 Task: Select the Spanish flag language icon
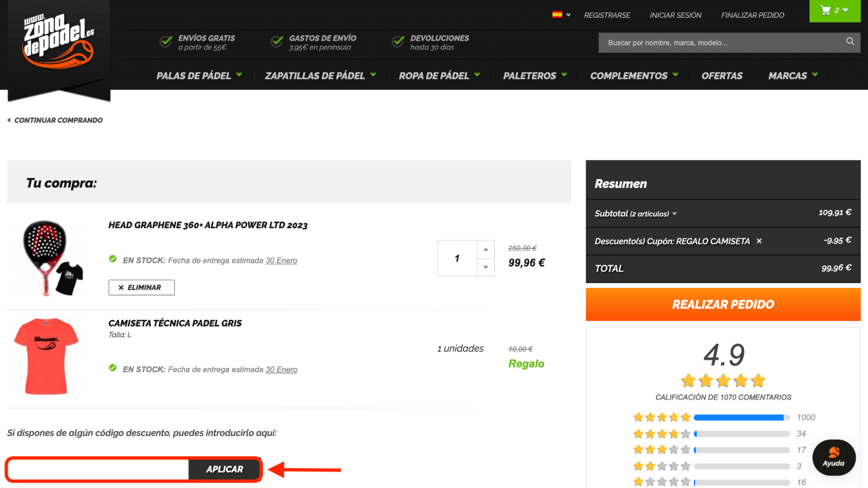(557, 15)
